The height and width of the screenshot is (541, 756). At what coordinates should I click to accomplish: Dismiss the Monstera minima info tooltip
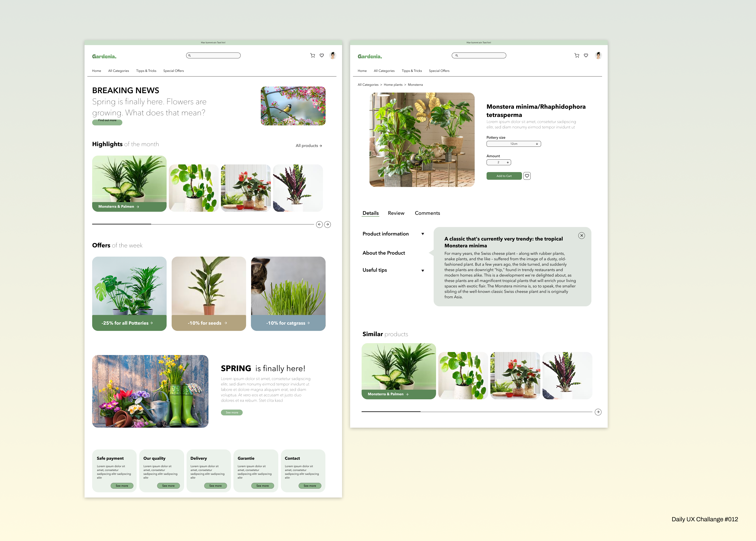tap(582, 235)
